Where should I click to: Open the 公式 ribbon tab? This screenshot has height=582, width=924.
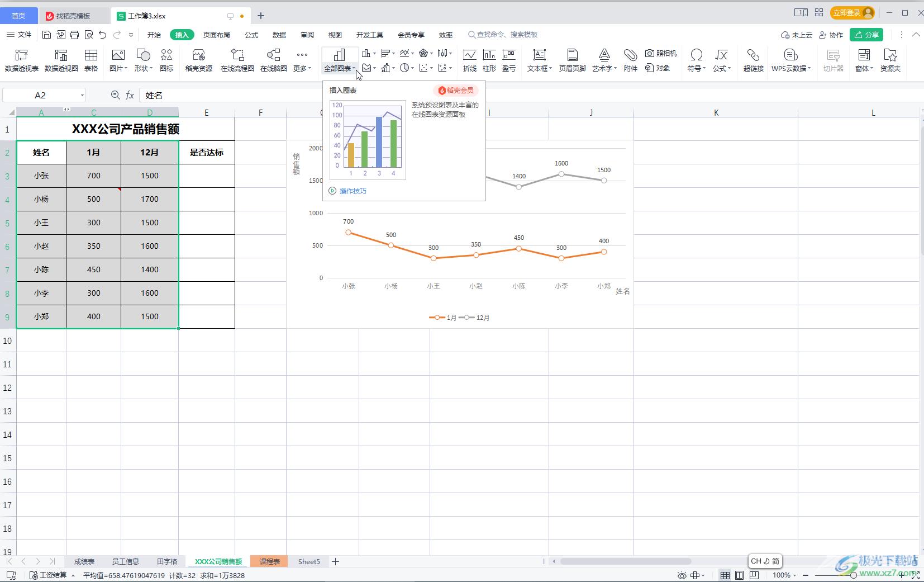tap(251, 35)
